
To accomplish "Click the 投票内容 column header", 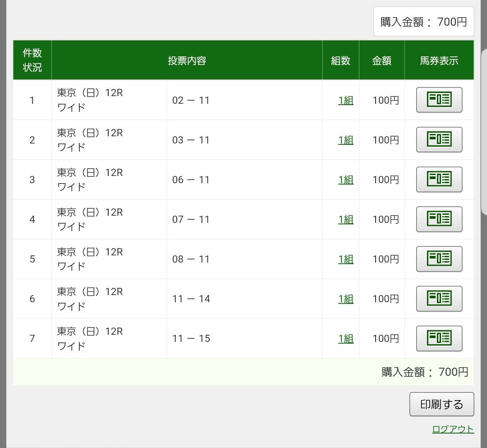I will pyautogui.click(x=187, y=60).
